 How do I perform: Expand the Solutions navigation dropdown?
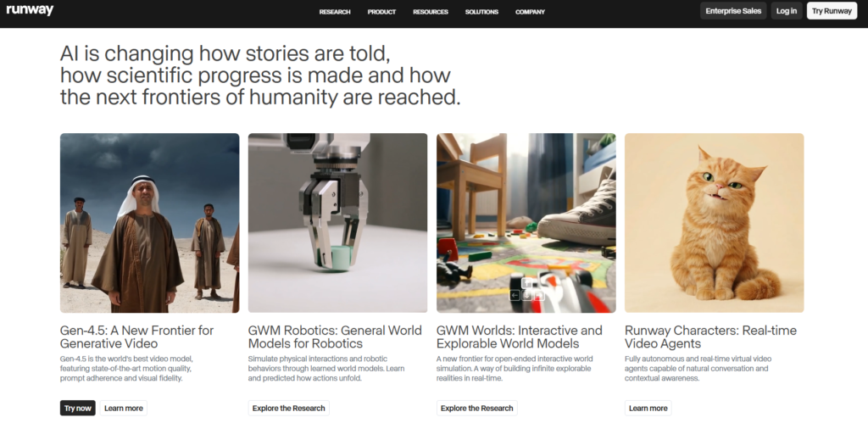pos(481,12)
